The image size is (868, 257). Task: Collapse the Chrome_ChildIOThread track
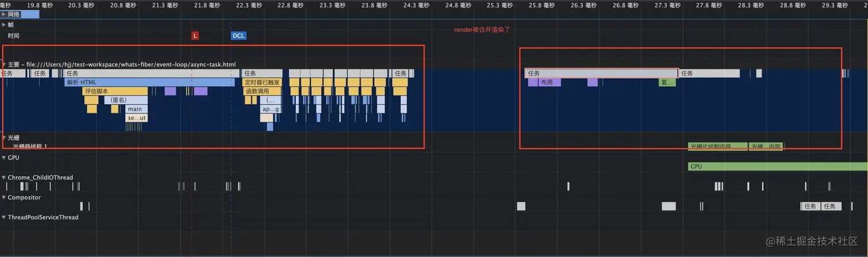click(3, 178)
